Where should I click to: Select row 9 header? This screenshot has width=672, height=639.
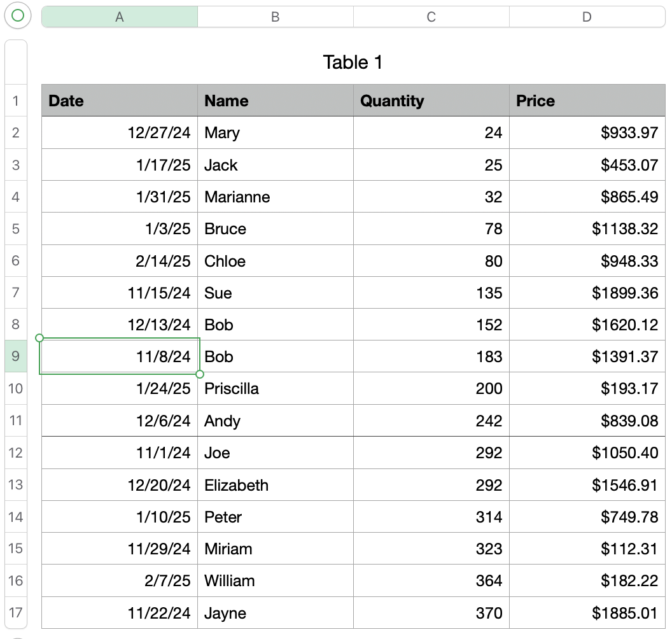coord(16,356)
